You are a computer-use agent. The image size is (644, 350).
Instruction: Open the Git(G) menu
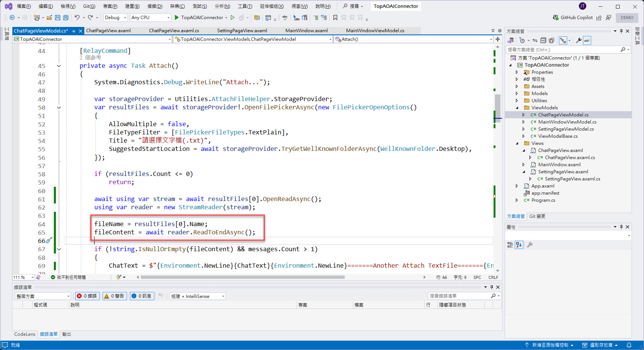pyautogui.click(x=89, y=6)
